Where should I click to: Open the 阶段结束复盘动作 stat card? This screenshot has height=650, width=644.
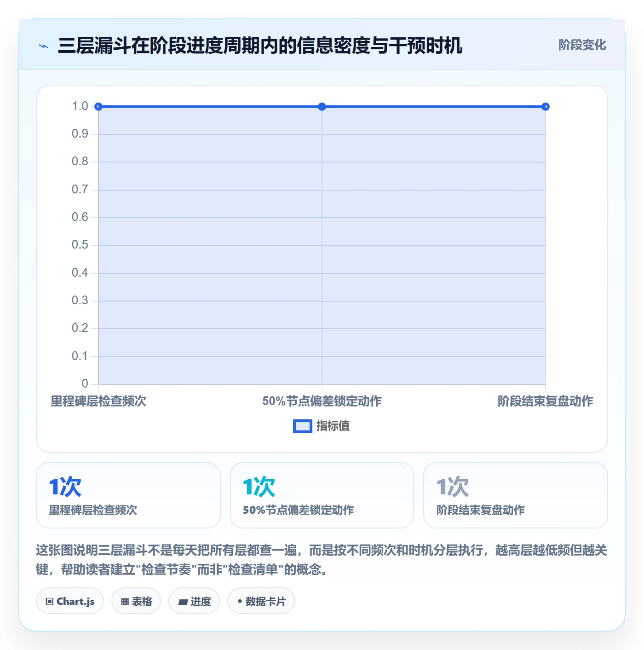[516, 495]
